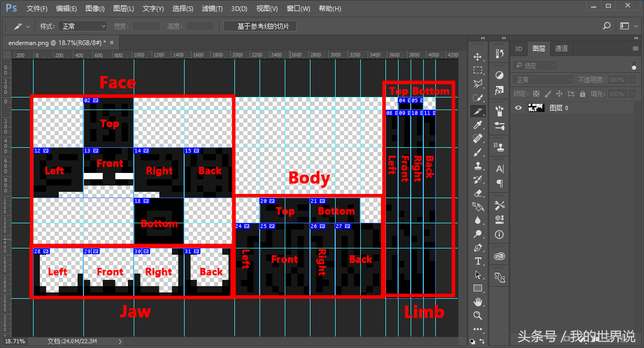
Task: Select the Pen tool
Action: point(478,247)
